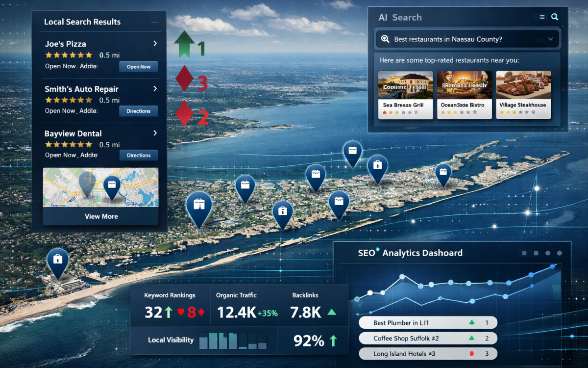Click the Open Now button for Joe's Pizza

point(139,67)
